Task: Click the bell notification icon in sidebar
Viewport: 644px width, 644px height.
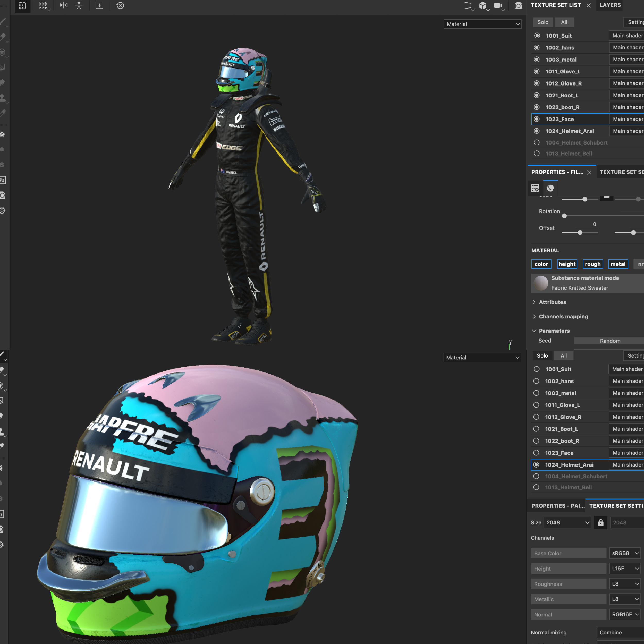Action: pos(2,150)
